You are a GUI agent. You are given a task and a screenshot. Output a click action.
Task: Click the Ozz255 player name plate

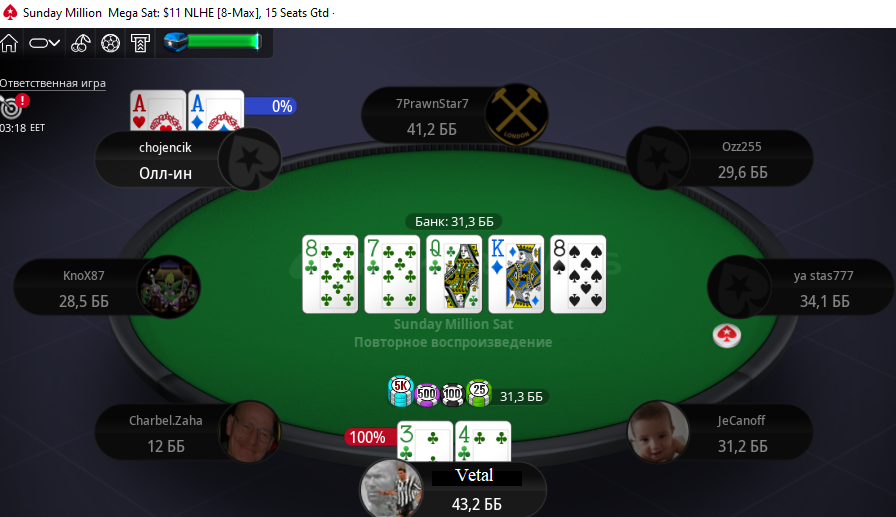[x=742, y=159]
